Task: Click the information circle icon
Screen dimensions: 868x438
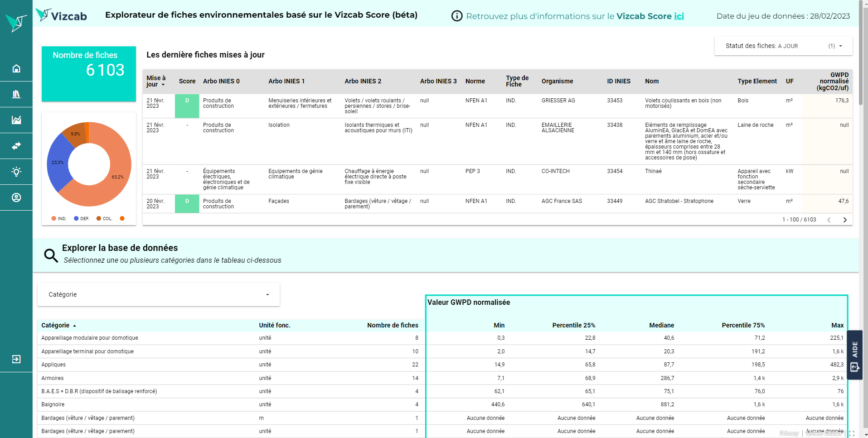Action: click(457, 16)
